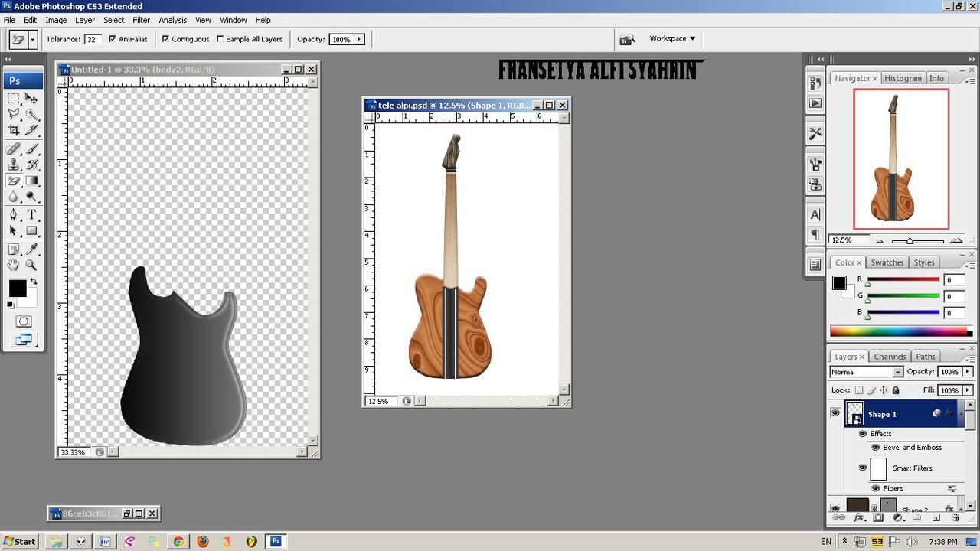Select the Brush tool
The width and height of the screenshot is (980, 551).
[32, 149]
